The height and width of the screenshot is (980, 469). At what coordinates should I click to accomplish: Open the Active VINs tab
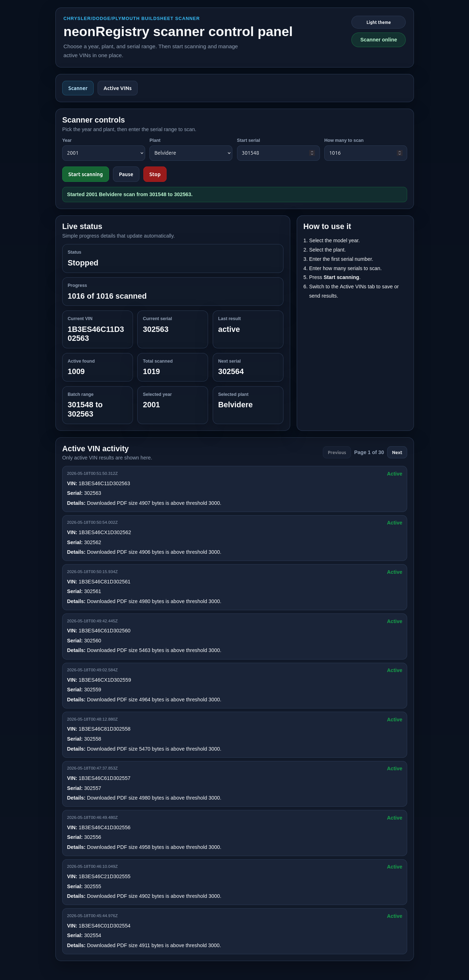[x=117, y=88]
